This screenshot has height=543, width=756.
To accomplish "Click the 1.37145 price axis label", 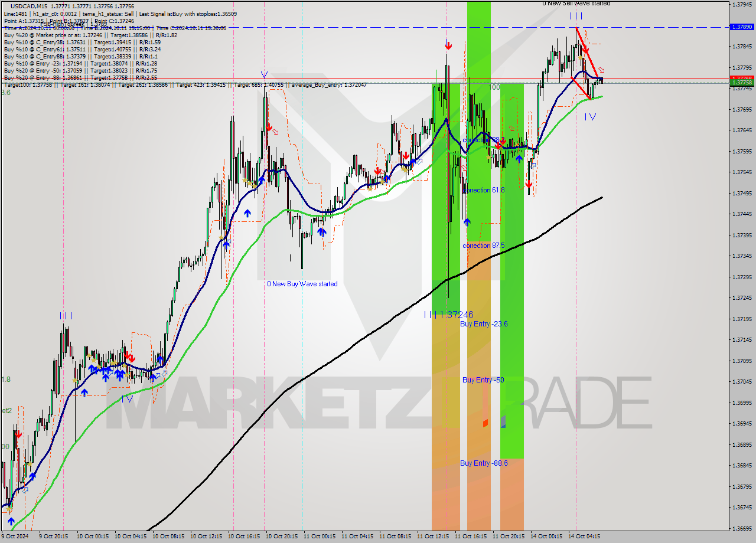I will 742,339.
